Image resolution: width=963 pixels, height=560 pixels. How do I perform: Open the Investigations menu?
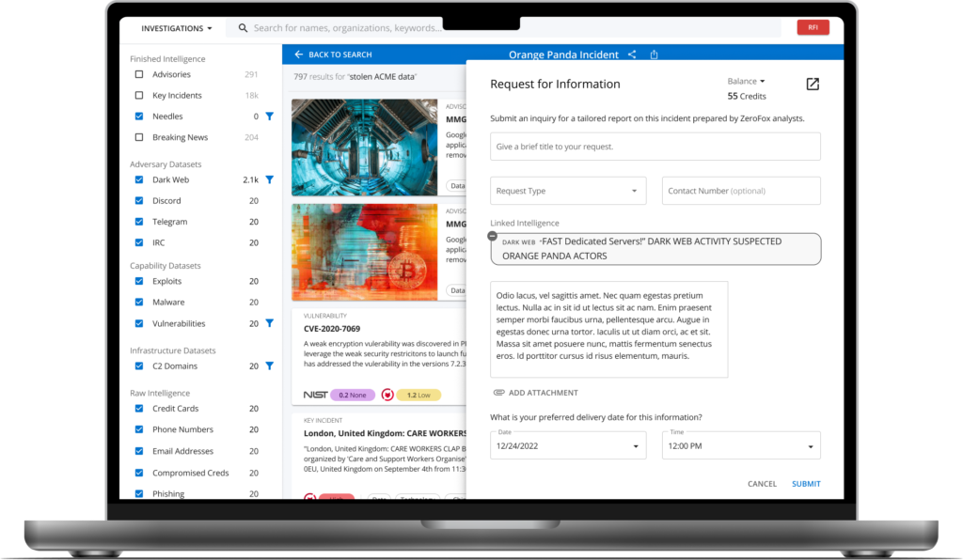pyautogui.click(x=177, y=28)
